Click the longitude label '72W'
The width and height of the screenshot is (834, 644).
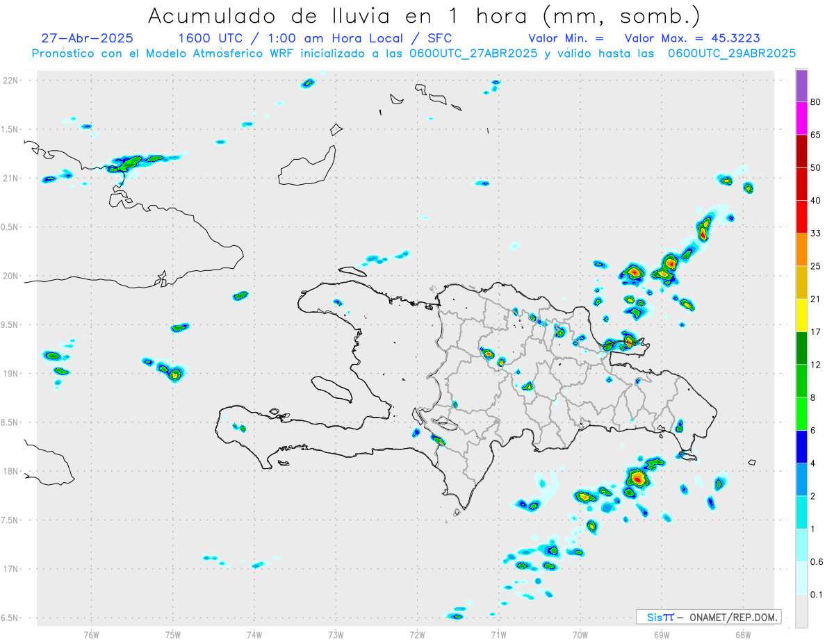[x=417, y=634]
